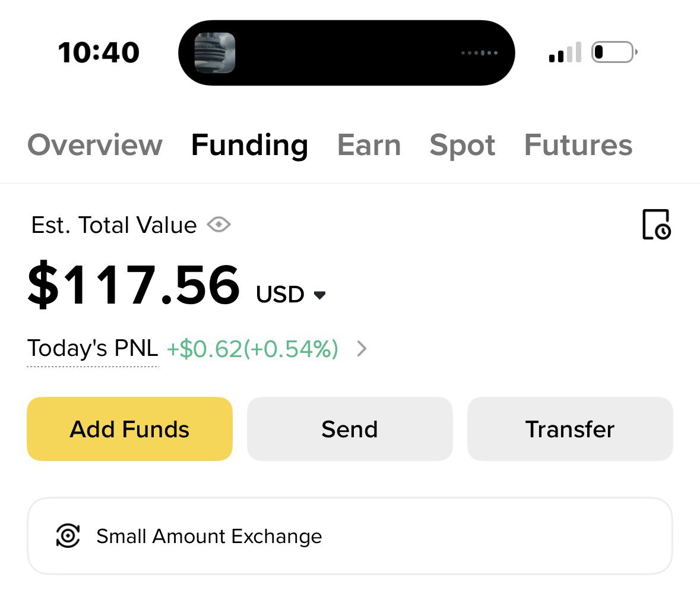Click the Transfer button
Image resolution: width=700 pixels, height=609 pixels.
[569, 429]
